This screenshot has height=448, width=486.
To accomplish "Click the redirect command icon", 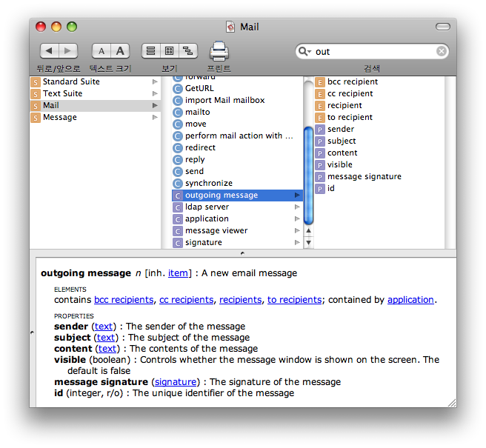I will coord(178,148).
